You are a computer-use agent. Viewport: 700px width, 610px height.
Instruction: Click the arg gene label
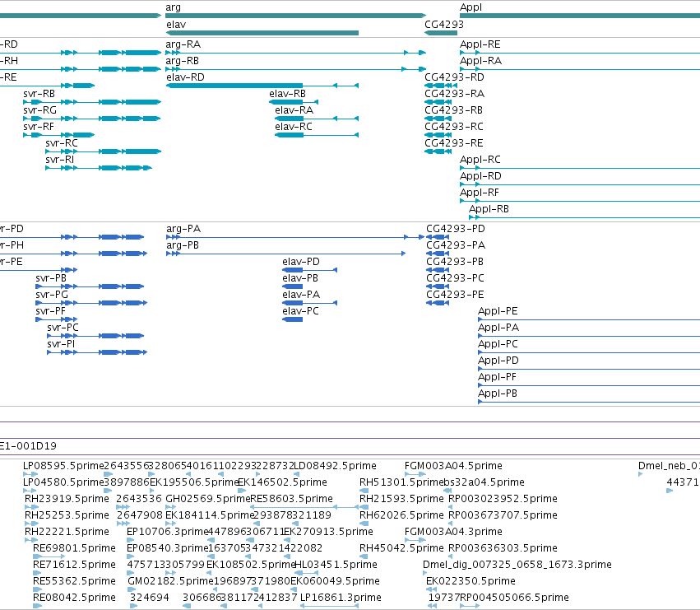click(x=174, y=7)
